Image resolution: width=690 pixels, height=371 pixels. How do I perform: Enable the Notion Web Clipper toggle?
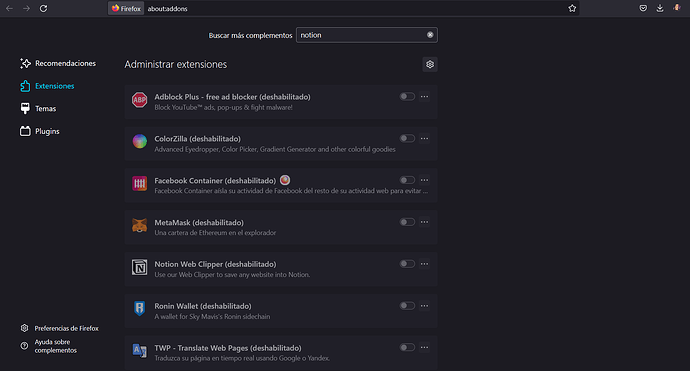point(407,264)
